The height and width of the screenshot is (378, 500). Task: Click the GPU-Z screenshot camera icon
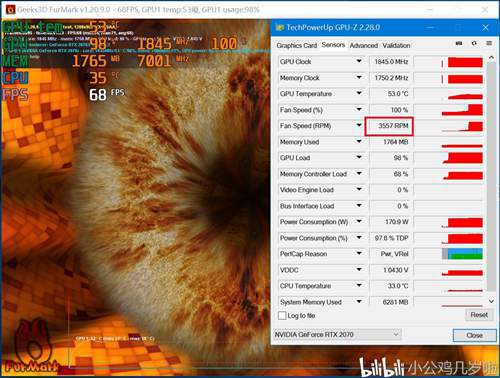click(459, 43)
